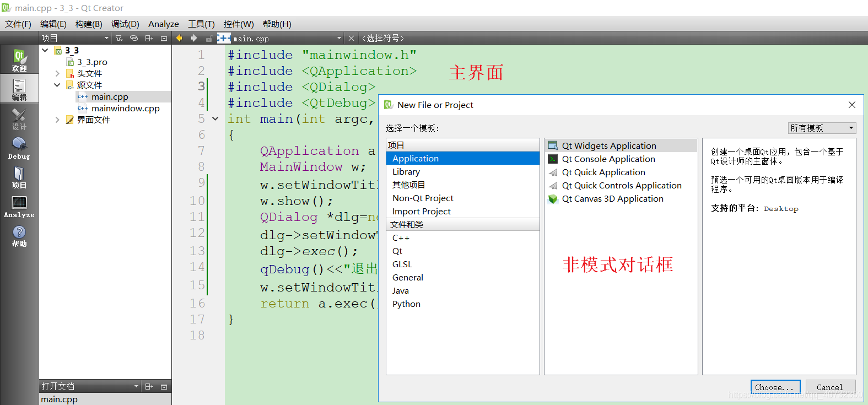Click the Choose... button
Screen dimensions: 868x405
(775, 387)
